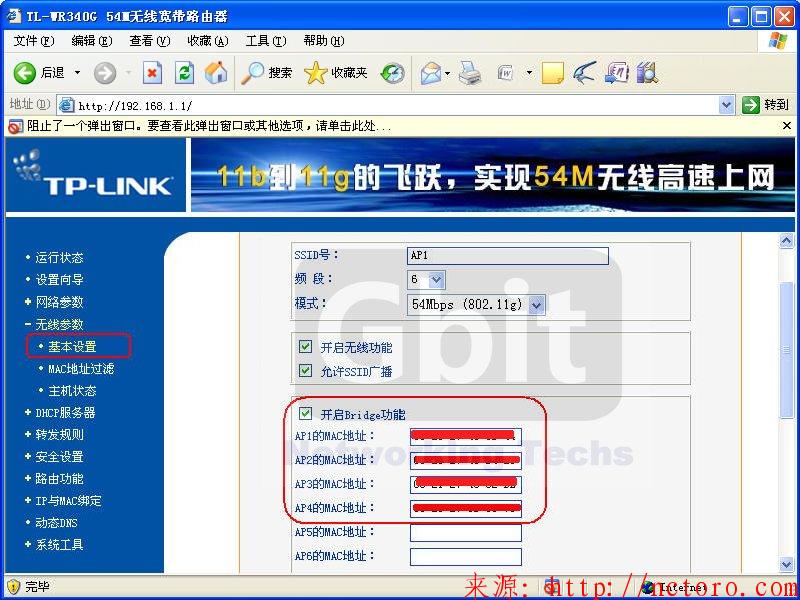
Task: Open browsing History icon
Action: click(393, 73)
